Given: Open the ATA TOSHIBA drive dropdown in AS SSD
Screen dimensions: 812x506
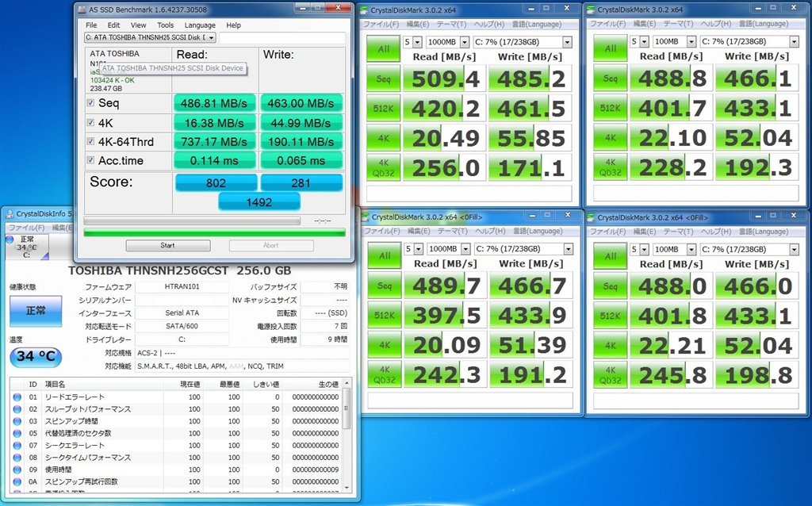Looking at the screenshot, I should tap(149, 37).
